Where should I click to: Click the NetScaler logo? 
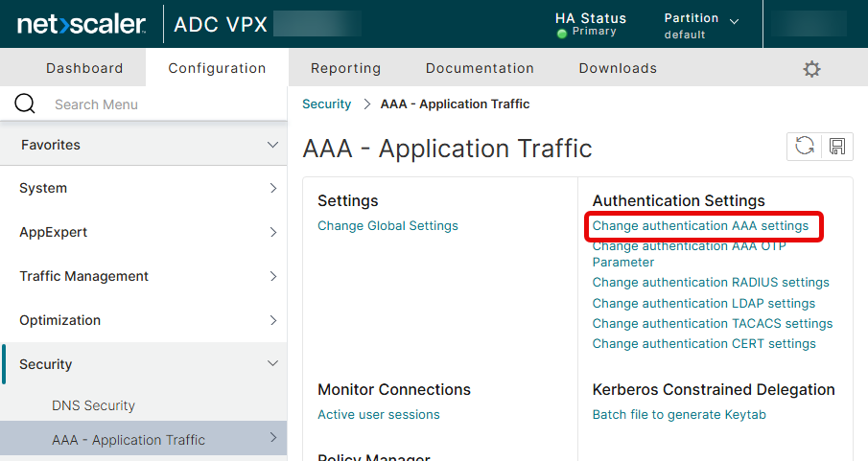pyautogui.click(x=81, y=24)
